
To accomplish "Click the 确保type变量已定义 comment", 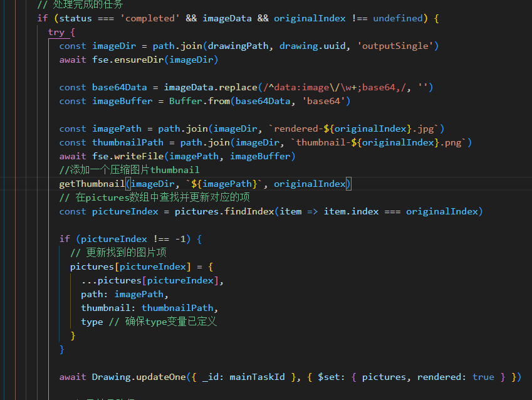I will [163, 322].
